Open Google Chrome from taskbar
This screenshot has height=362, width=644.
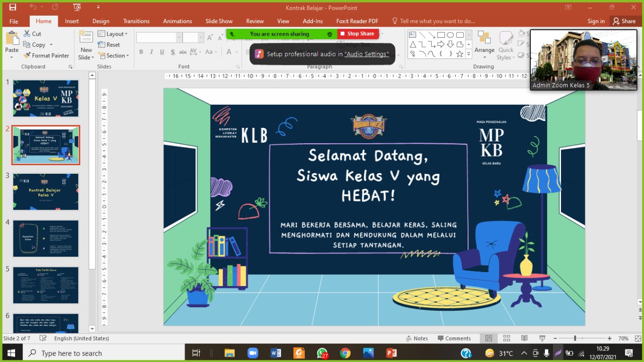(x=345, y=353)
